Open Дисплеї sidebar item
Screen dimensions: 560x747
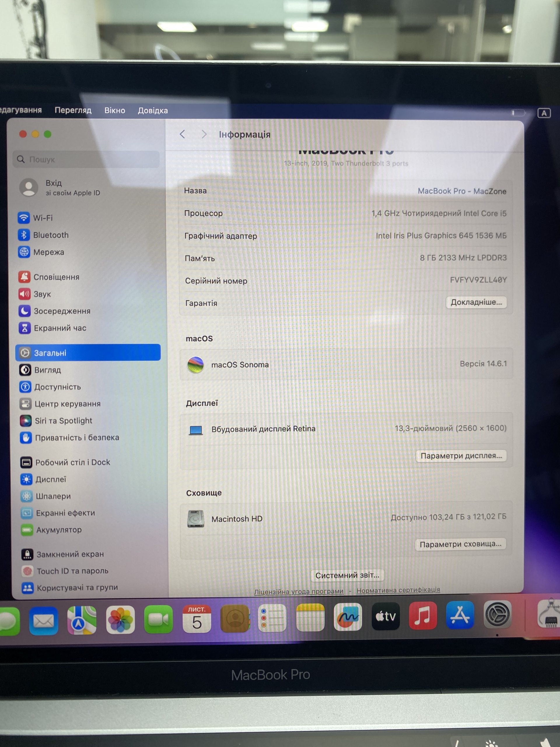pos(43,479)
